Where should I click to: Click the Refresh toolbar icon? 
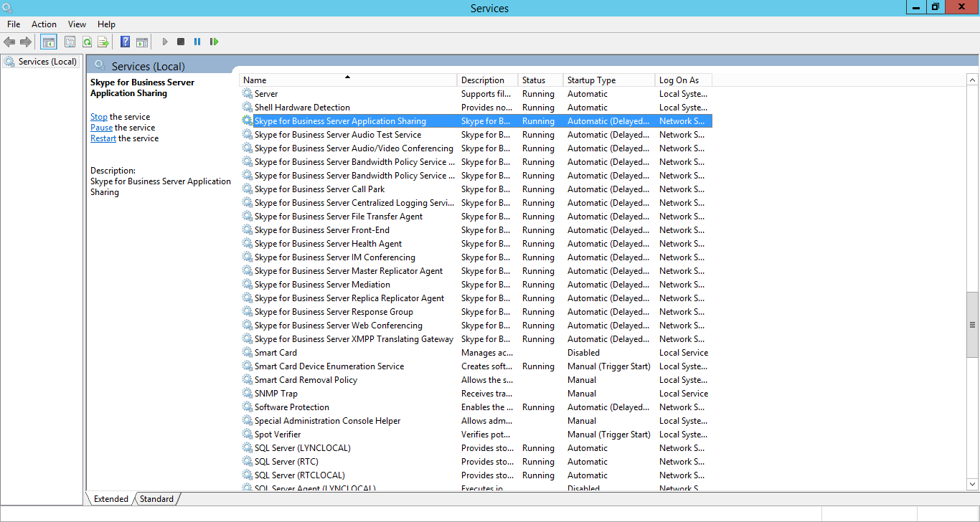point(87,42)
